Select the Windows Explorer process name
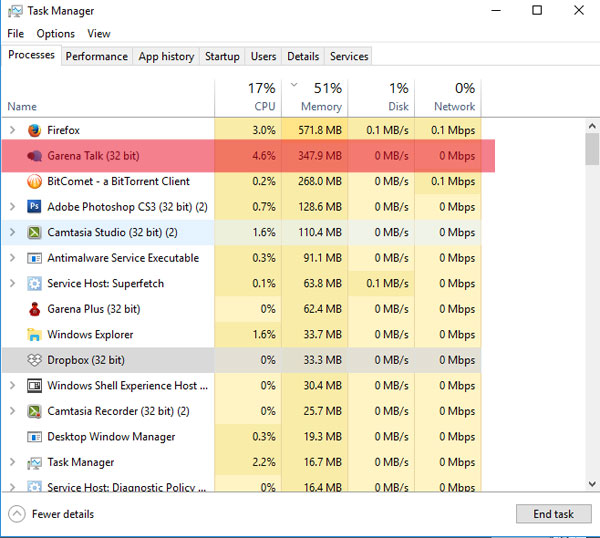This screenshot has width=600, height=538. click(90, 334)
